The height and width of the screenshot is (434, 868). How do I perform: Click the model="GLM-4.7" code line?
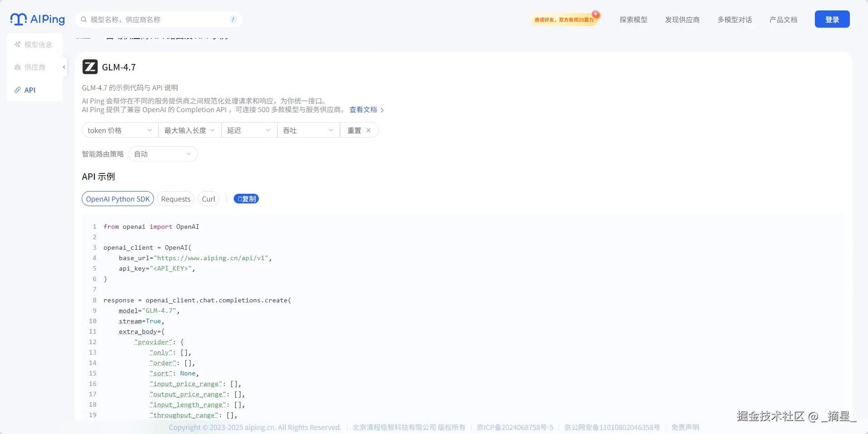(149, 311)
